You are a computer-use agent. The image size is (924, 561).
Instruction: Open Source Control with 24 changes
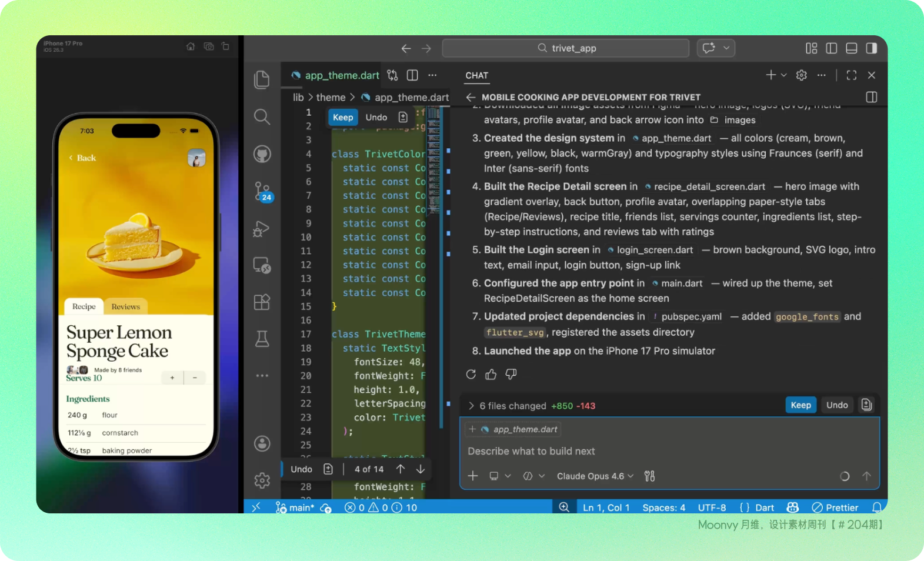262,191
